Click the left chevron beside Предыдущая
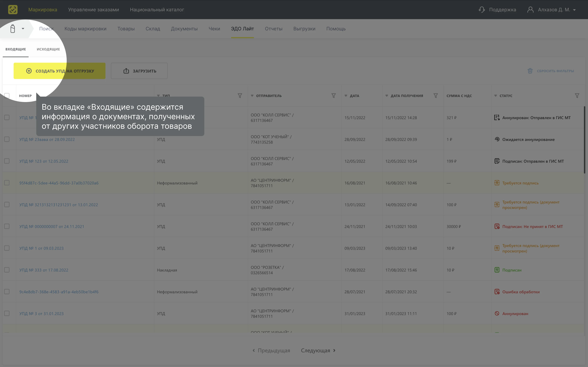The height and width of the screenshot is (367, 588). [x=254, y=350]
